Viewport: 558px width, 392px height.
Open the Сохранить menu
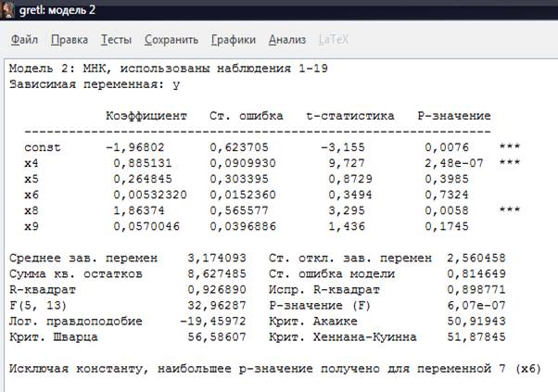171,40
